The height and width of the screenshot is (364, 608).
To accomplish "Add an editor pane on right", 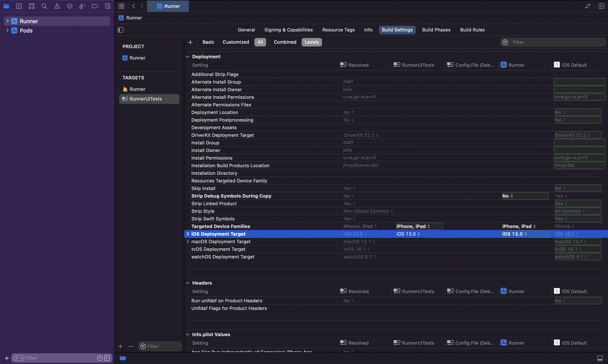I will [601, 6].
